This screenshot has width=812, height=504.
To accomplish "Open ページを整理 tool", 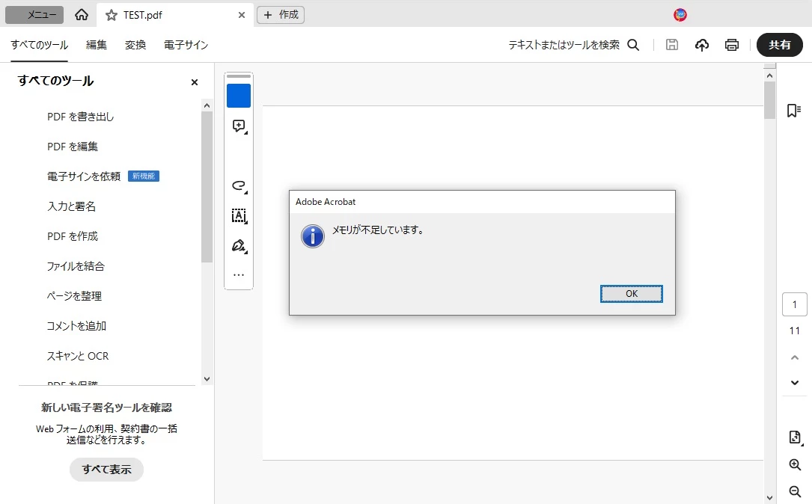I will (74, 296).
